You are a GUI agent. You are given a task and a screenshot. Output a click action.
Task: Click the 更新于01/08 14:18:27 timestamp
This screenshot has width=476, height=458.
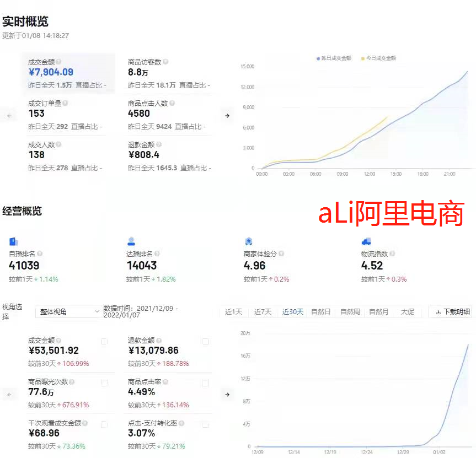[35, 35]
